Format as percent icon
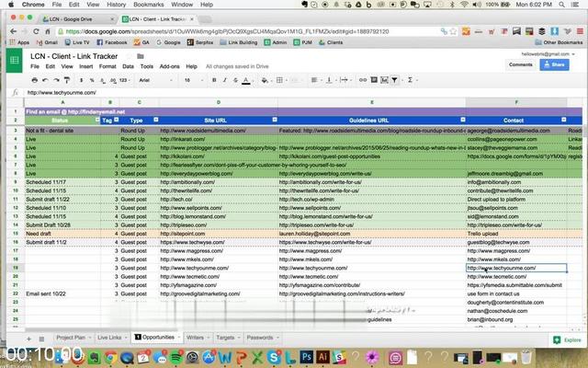This screenshot has width=588, height=368. point(92,80)
